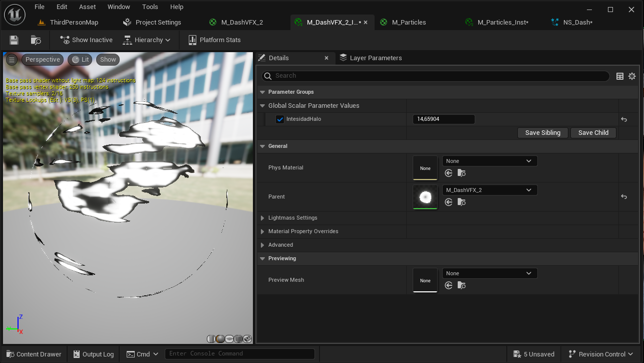
Task: Click the Browse to asset in Content Browser icon
Action: [36, 40]
